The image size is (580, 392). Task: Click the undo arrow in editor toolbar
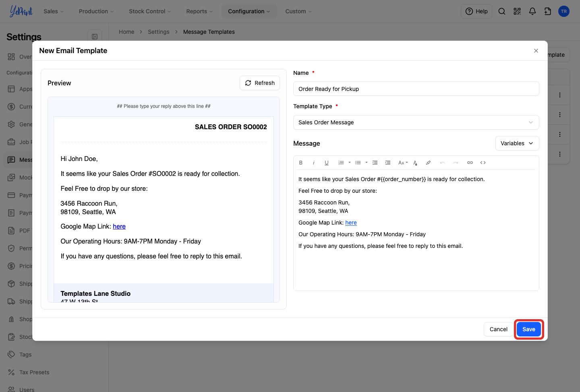tap(443, 163)
